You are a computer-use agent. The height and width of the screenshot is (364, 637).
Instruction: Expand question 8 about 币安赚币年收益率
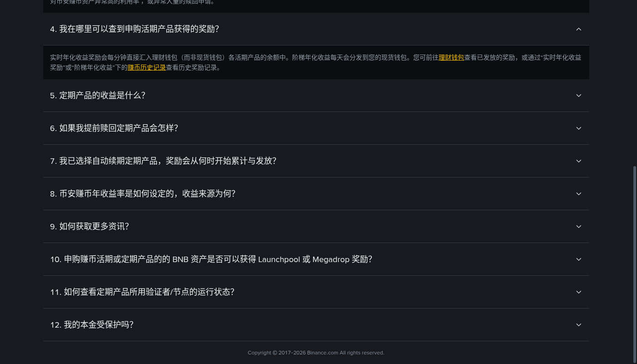(x=316, y=194)
